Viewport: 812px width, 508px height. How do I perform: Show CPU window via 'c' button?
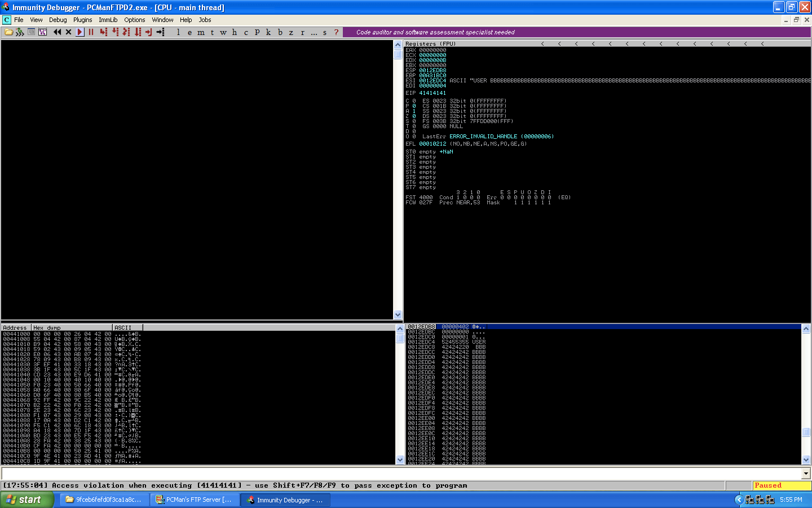click(x=246, y=32)
